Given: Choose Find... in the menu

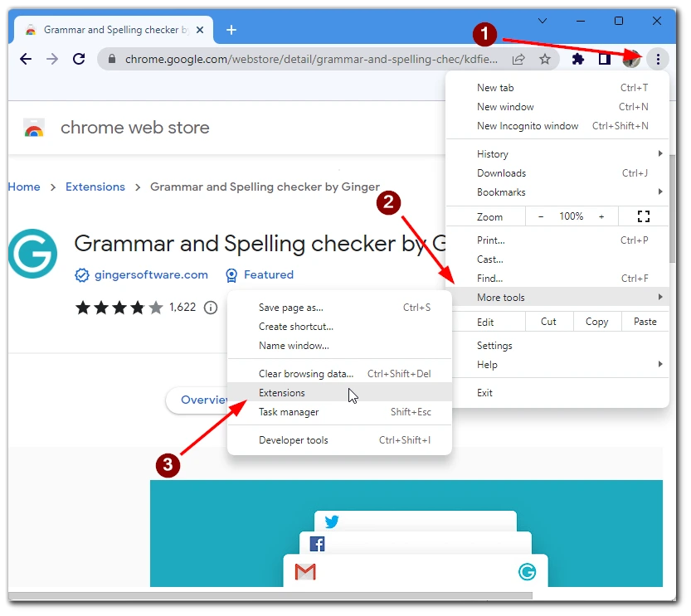Looking at the screenshot, I should [557, 279].
